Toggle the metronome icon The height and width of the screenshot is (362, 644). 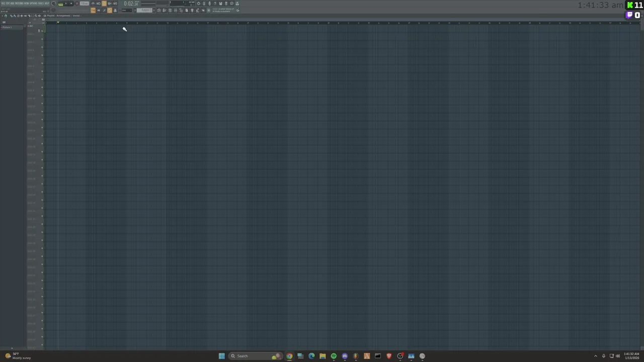tap(93, 4)
